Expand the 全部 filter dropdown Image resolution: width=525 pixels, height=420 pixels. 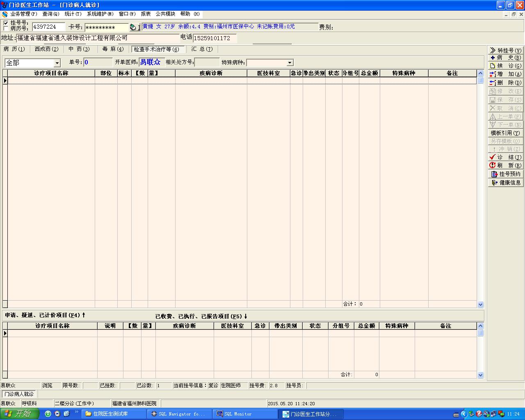57,63
